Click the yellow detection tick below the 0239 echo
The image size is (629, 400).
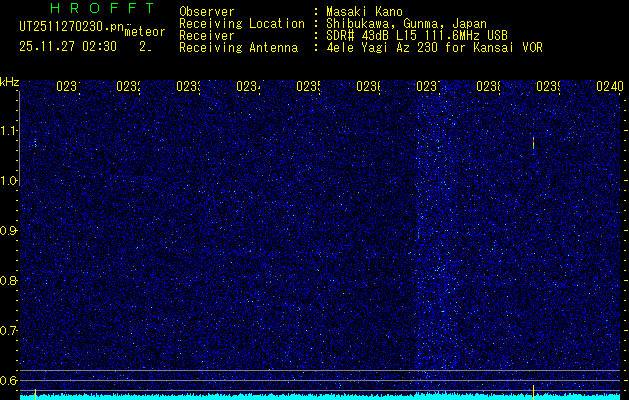[x=533, y=392]
